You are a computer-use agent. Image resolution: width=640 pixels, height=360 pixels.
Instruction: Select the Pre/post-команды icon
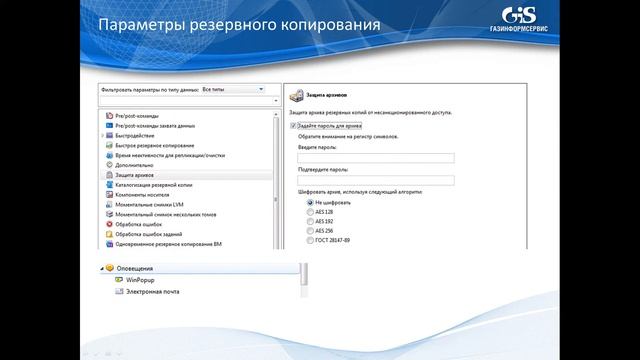(x=109, y=116)
